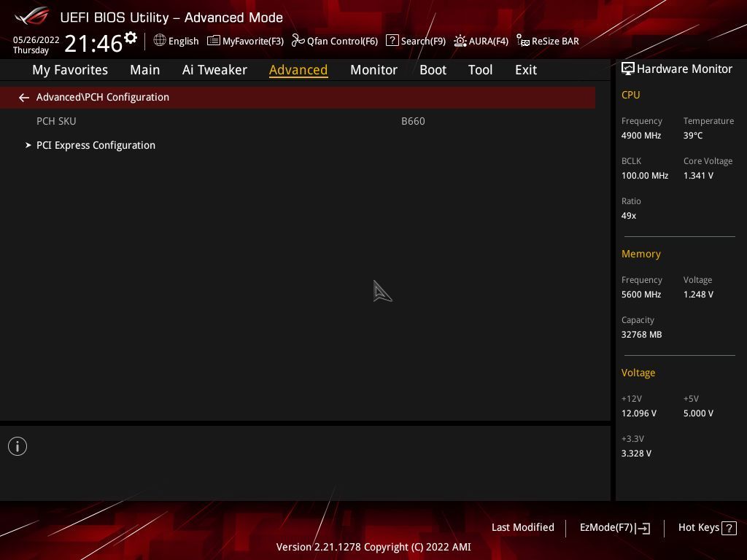Switch to the Main tab
The height and width of the screenshot is (560, 747).
(145, 70)
